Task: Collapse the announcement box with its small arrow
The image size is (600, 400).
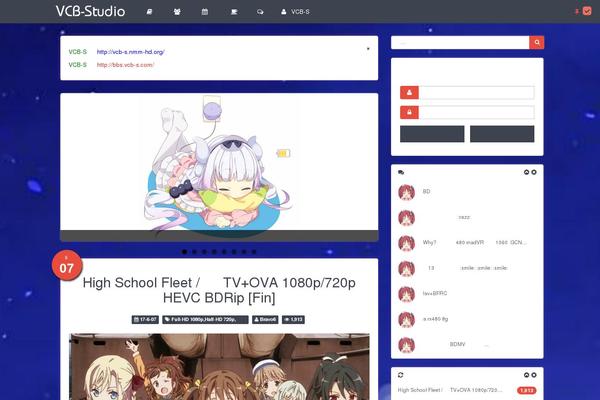Action: [368, 49]
